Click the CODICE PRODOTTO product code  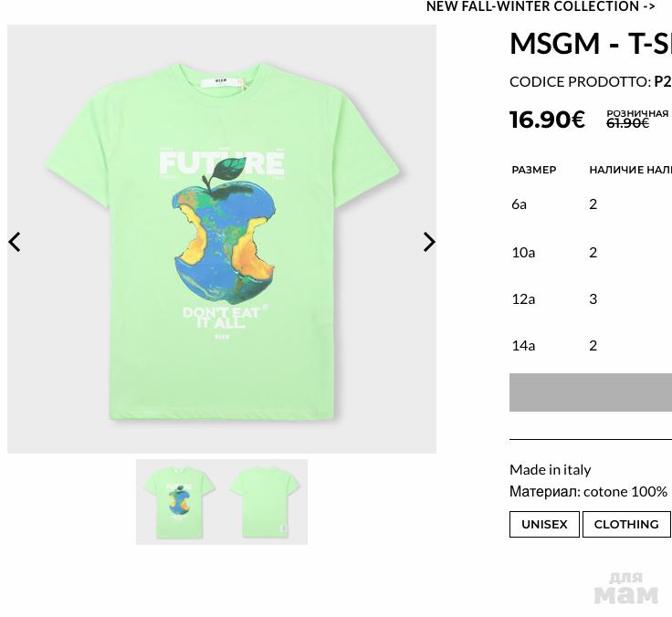[x=591, y=81]
